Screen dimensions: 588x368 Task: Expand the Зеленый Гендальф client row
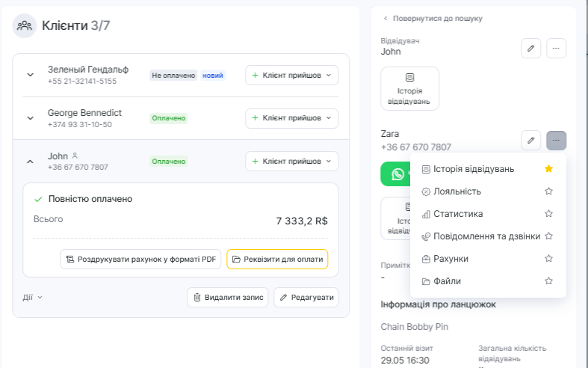(31, 75)
